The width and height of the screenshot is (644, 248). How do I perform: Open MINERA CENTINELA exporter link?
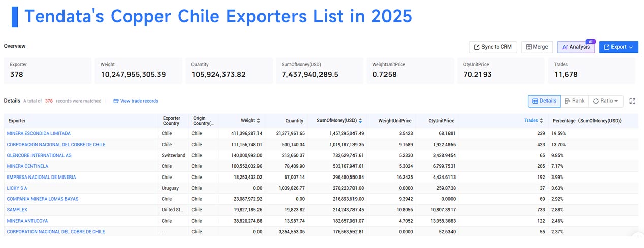27,166
